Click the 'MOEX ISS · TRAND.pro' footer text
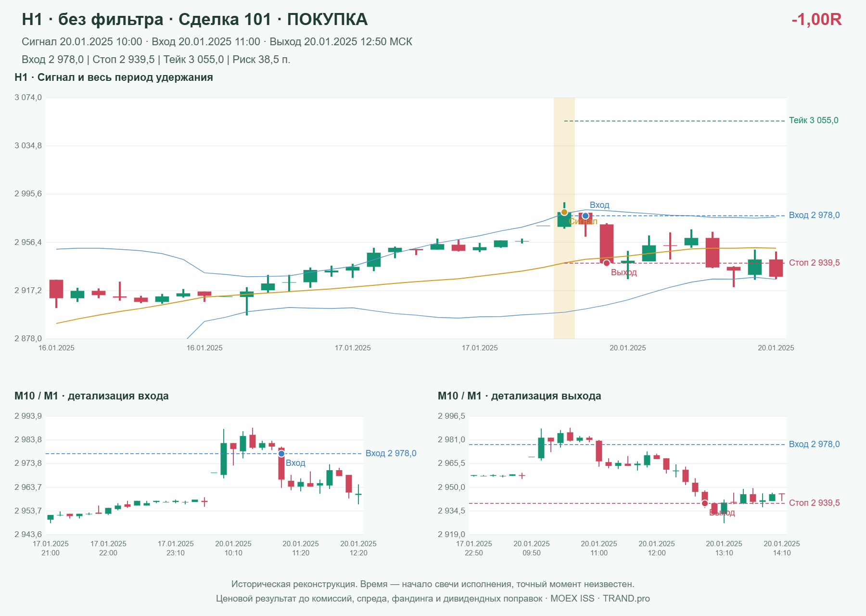 (600, 599)
